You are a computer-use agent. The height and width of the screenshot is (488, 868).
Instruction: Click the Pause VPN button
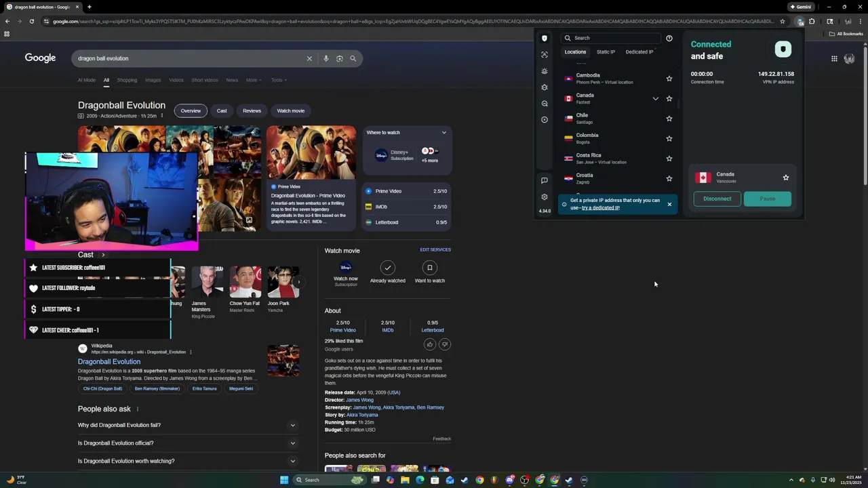click(x=767, y=199)
